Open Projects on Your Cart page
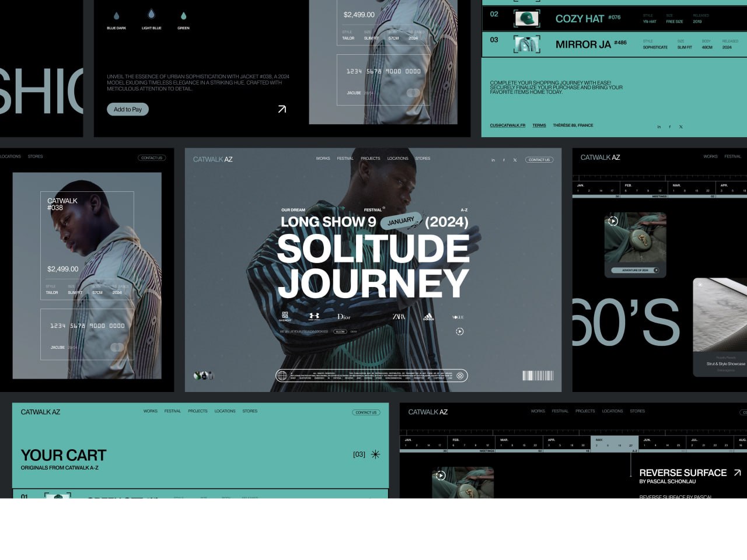Screen dimensions: 747x560 point(198,411)
